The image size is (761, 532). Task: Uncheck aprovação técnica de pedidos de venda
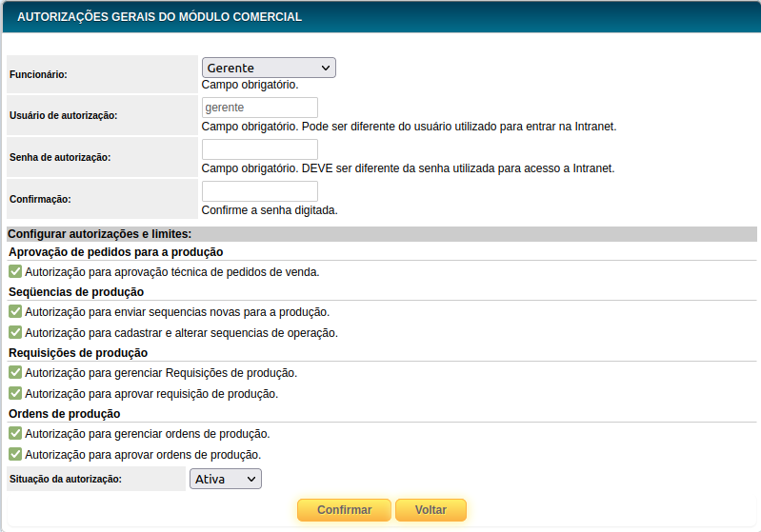15,271
